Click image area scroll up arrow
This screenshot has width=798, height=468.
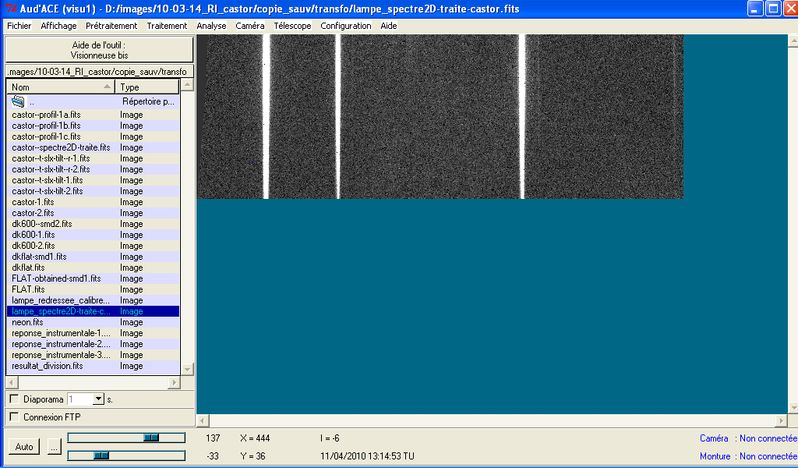793,40
